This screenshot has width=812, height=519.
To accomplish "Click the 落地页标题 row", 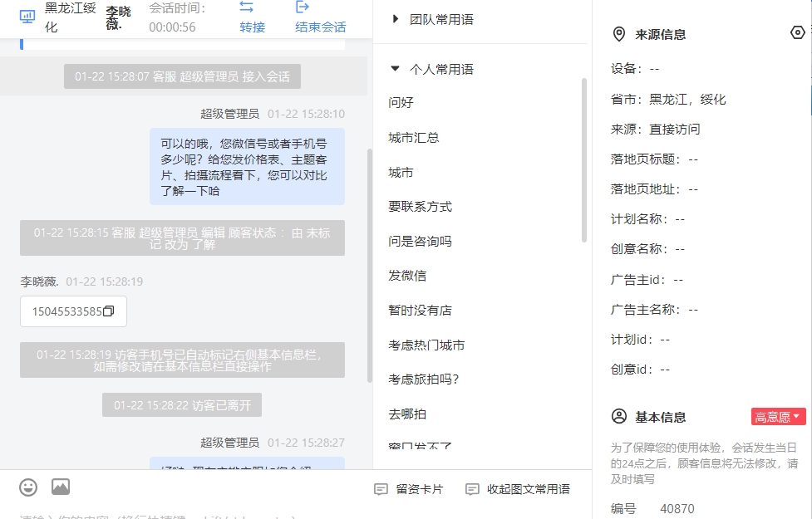I will [x=655, y=159].
